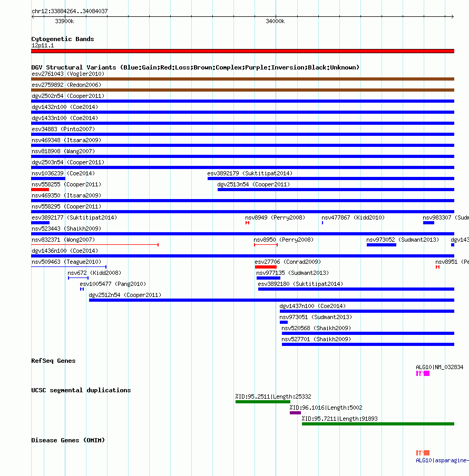Open esv1005477 (Pang2010) variant label
This screenshot has height=476, width=469.
pos(113,284)
